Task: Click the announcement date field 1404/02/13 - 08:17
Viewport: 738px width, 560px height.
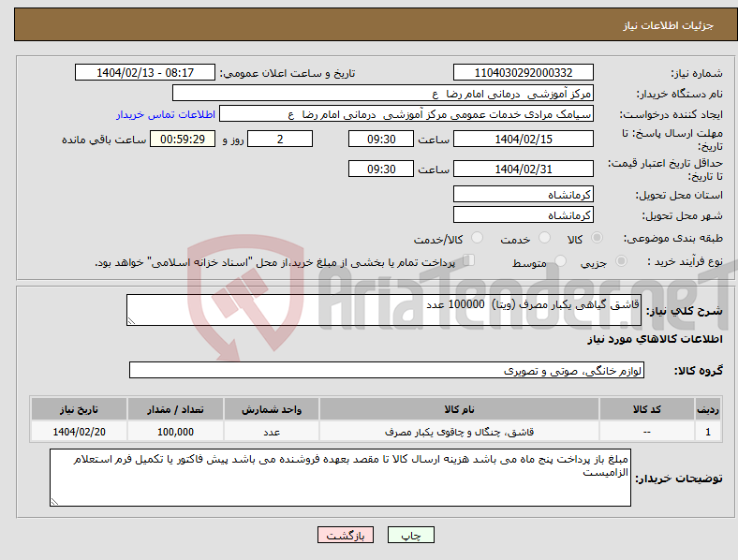Action: tap(145, 72)
